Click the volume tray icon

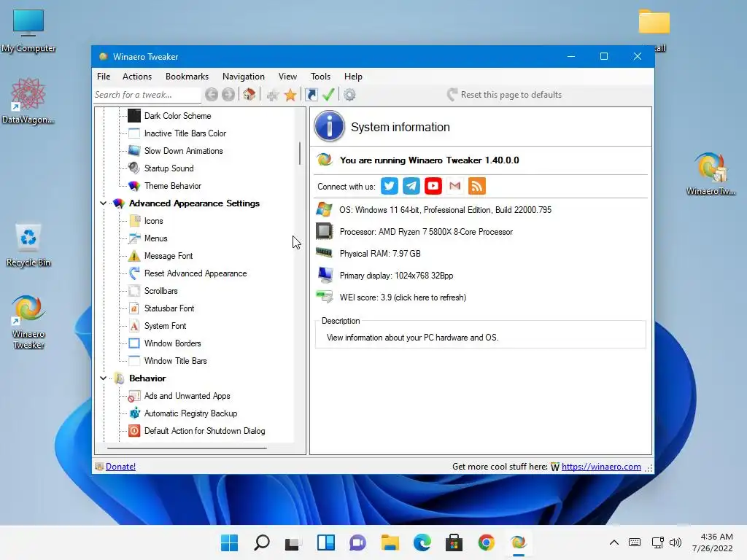676,542
